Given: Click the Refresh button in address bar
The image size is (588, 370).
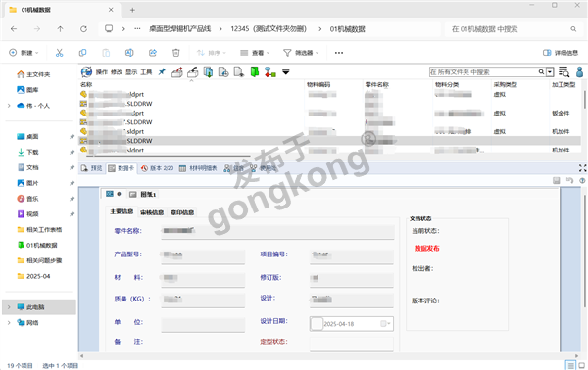Looking at the screenshot, I should click(83, 28).
